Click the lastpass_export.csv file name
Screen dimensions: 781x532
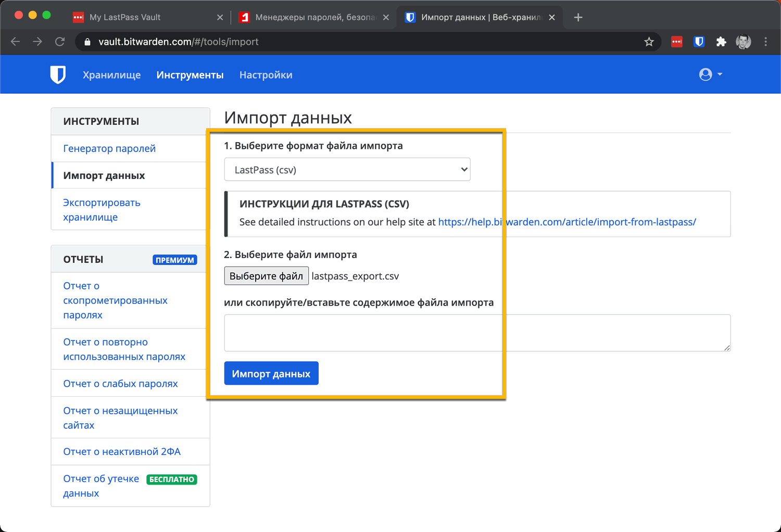[355, 276]
